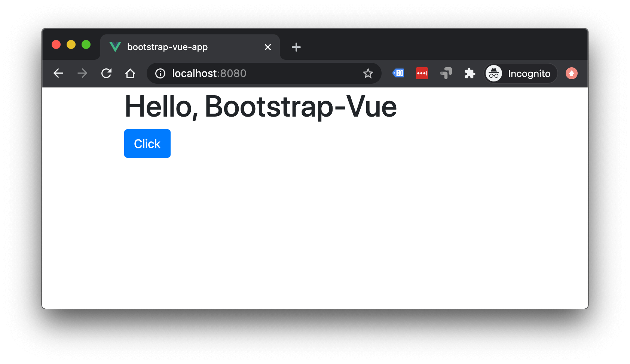The height and width of the screenshot is (364, 630).
Task: Open the blue tag extension icon
Action: (x=398, y=73)
